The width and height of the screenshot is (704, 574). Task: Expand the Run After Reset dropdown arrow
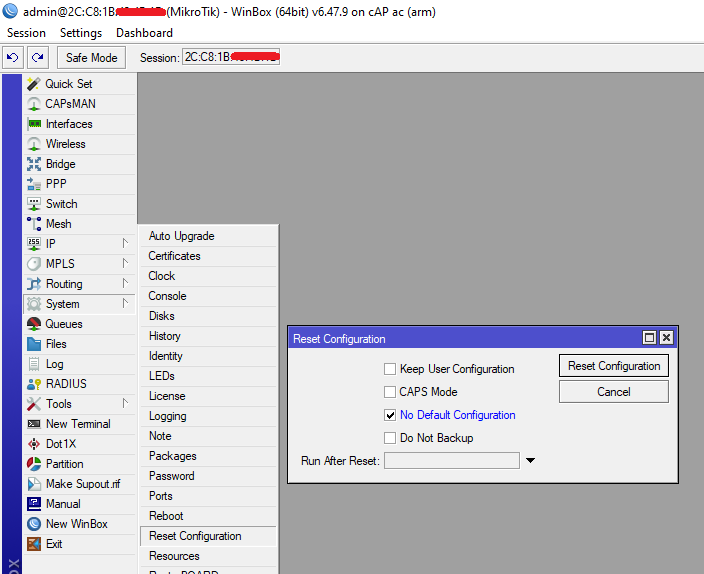pyautogui.click(x=530, y=460)
